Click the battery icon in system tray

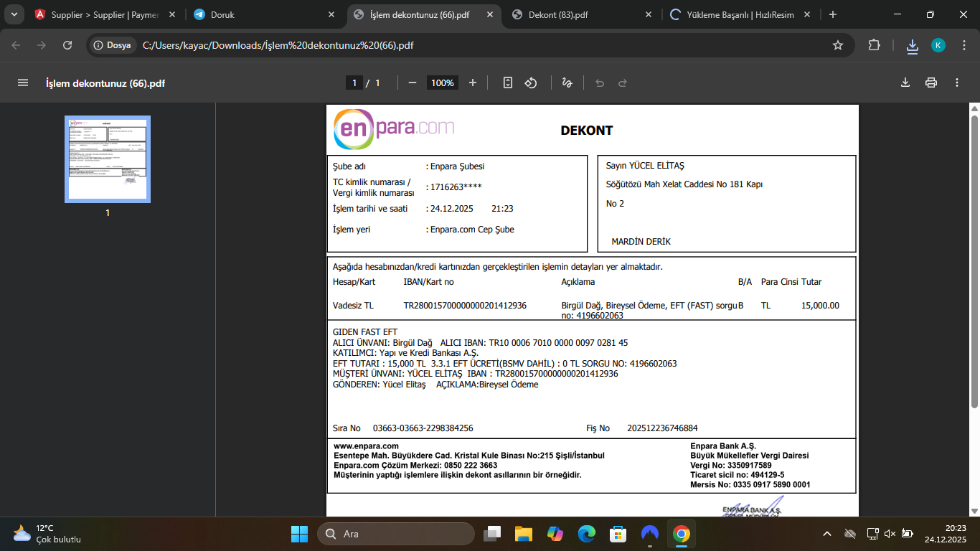[907, 534]
